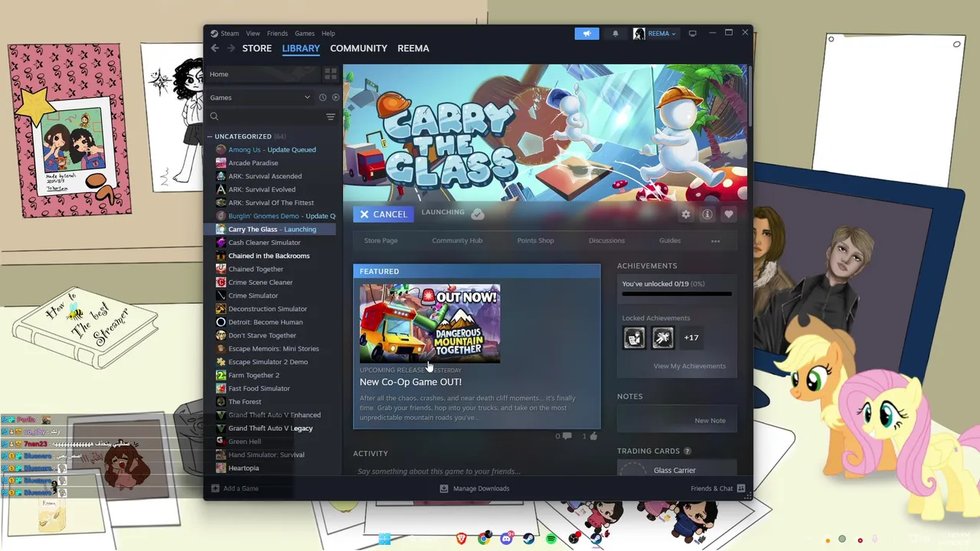The height and width of the screenshot is (551, 980).
Task: Create a New Note
Action: coord(710,420)
